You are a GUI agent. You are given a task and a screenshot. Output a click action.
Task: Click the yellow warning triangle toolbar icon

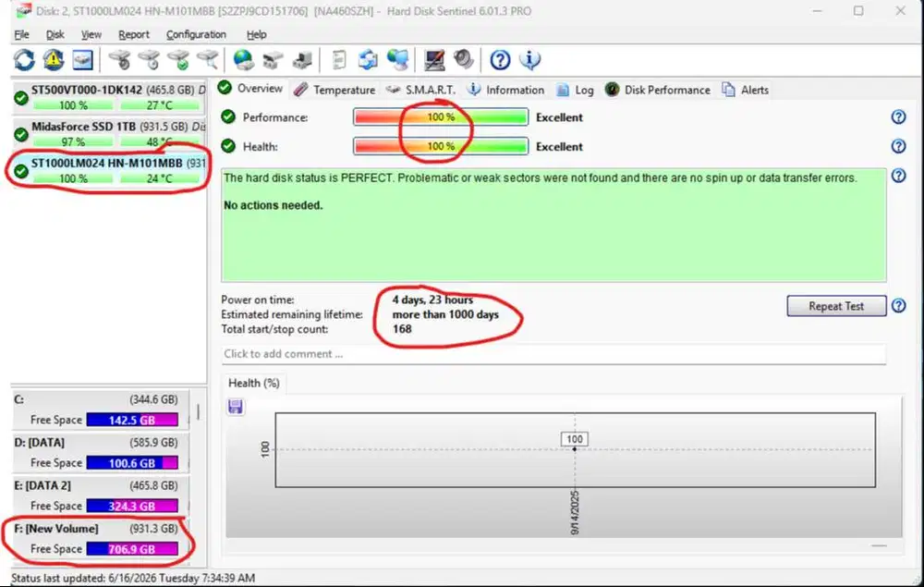point(53,60)
